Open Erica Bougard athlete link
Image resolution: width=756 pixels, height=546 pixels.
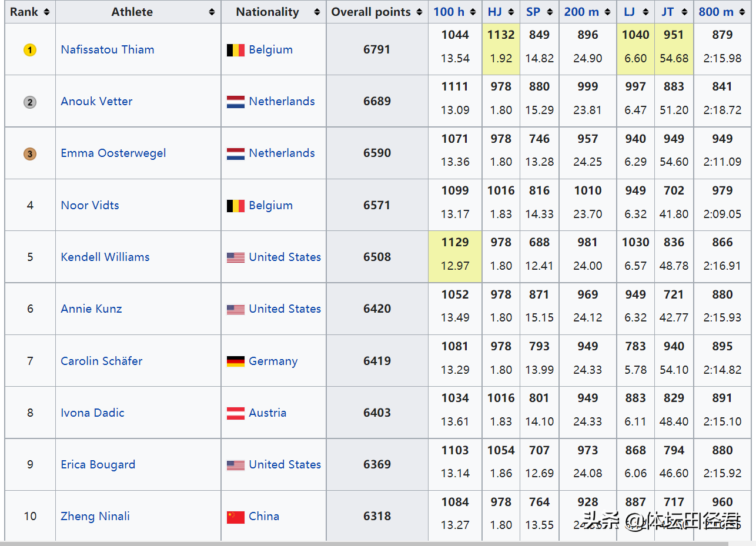coord(98,465)
